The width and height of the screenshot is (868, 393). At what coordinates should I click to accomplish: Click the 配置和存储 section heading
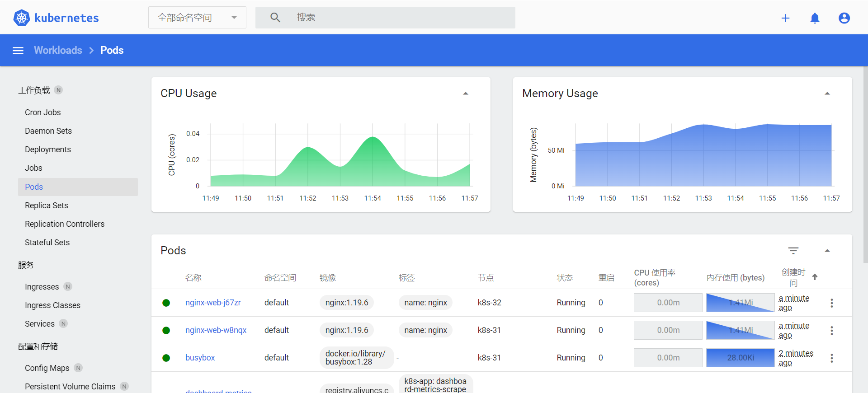click(x=38, y=346)
